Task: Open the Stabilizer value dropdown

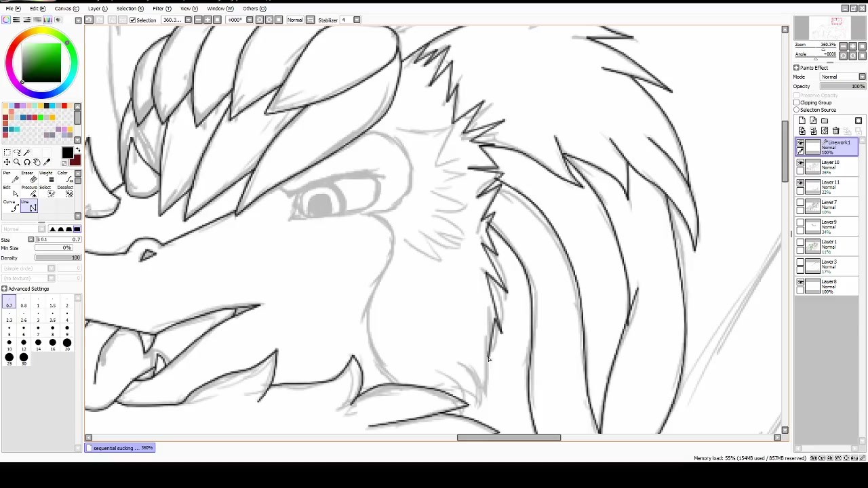Action: pyautogui.click(x=357, y=20)
